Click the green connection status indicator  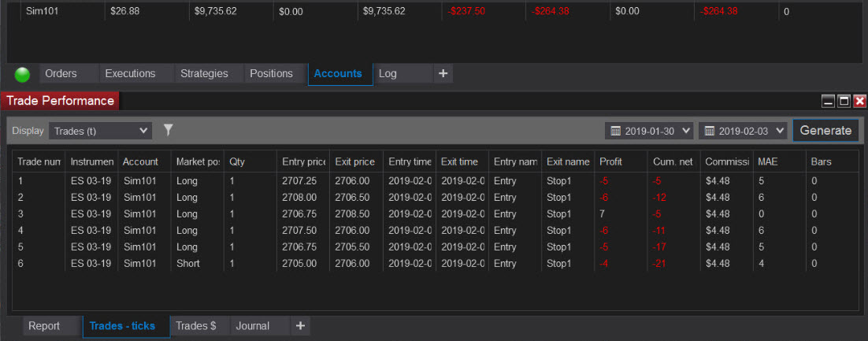pyautogui.click(x=22, y=74)
